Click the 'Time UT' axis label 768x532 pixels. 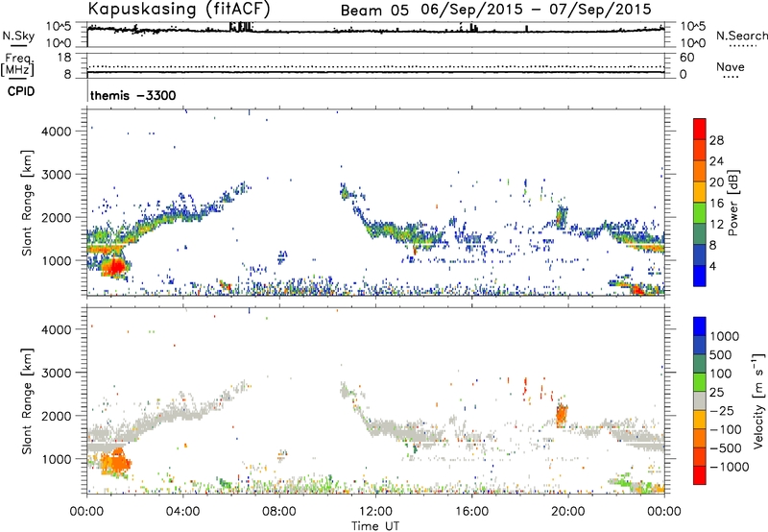[375, 526]
